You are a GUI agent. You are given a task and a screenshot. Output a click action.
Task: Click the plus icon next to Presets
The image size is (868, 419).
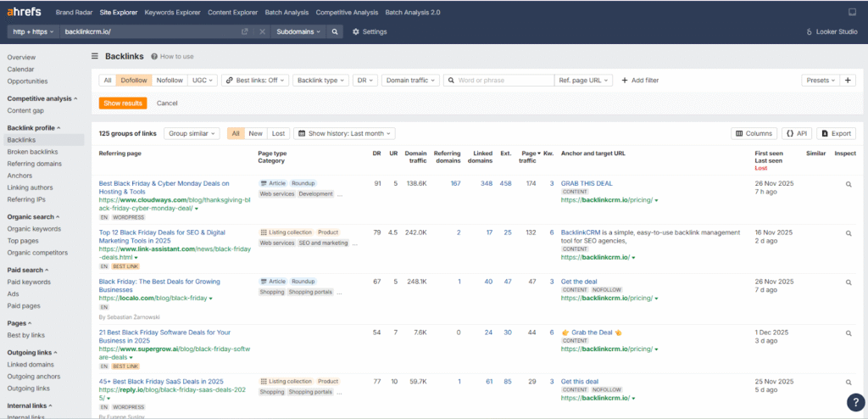[x=849, y=81]
